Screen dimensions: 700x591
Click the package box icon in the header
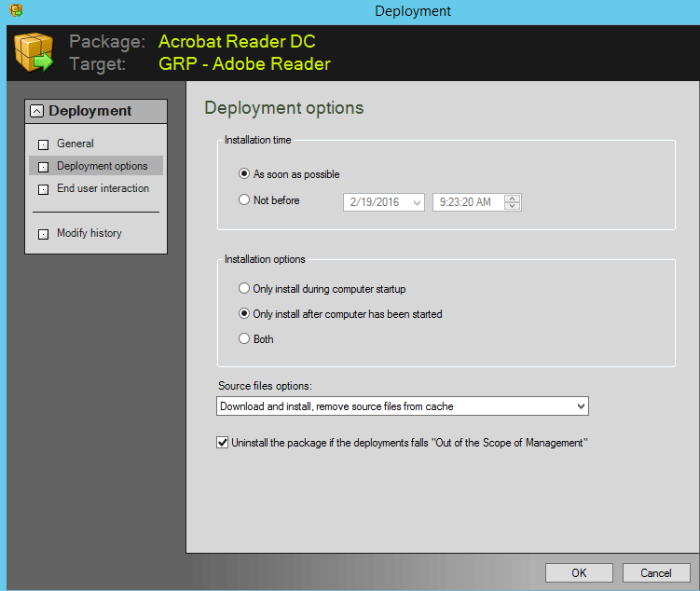click(34, 53)
